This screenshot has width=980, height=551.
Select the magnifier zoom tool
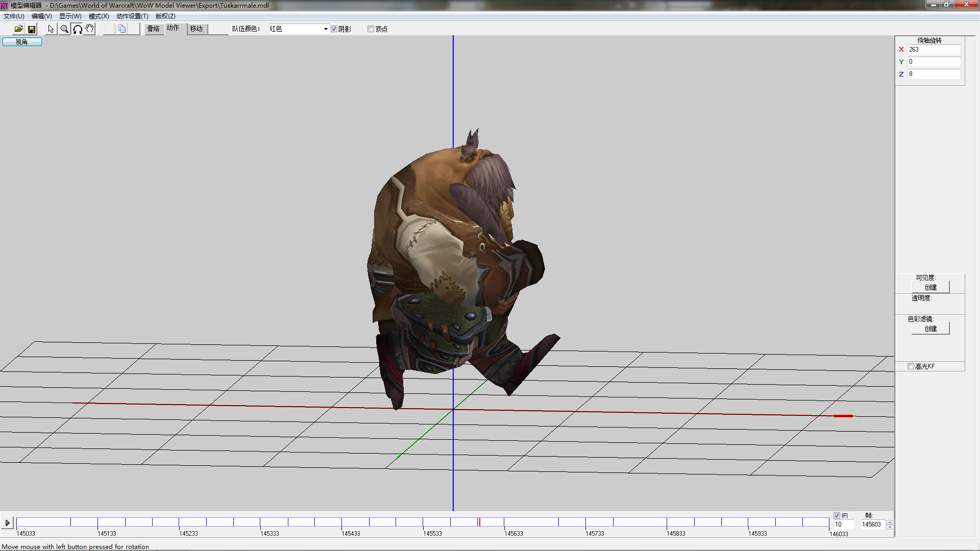click(x=64, y=29)
